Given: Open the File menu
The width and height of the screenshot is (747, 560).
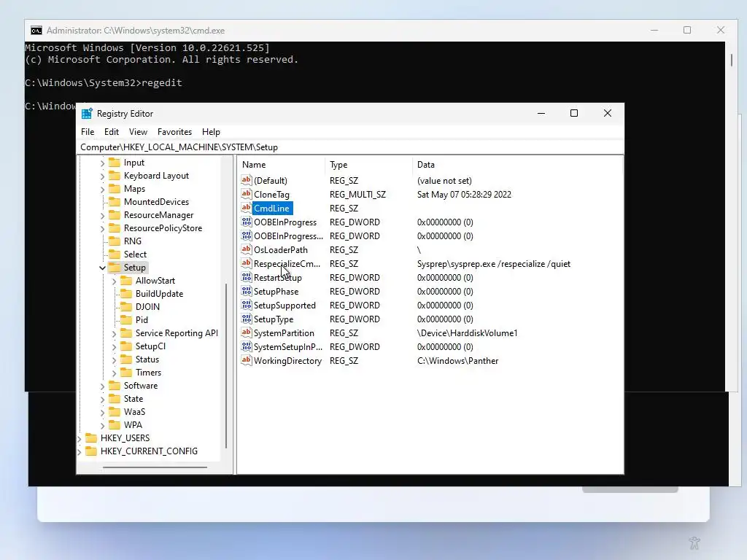Looking at the screenshot, I should (x=88, y=132).
